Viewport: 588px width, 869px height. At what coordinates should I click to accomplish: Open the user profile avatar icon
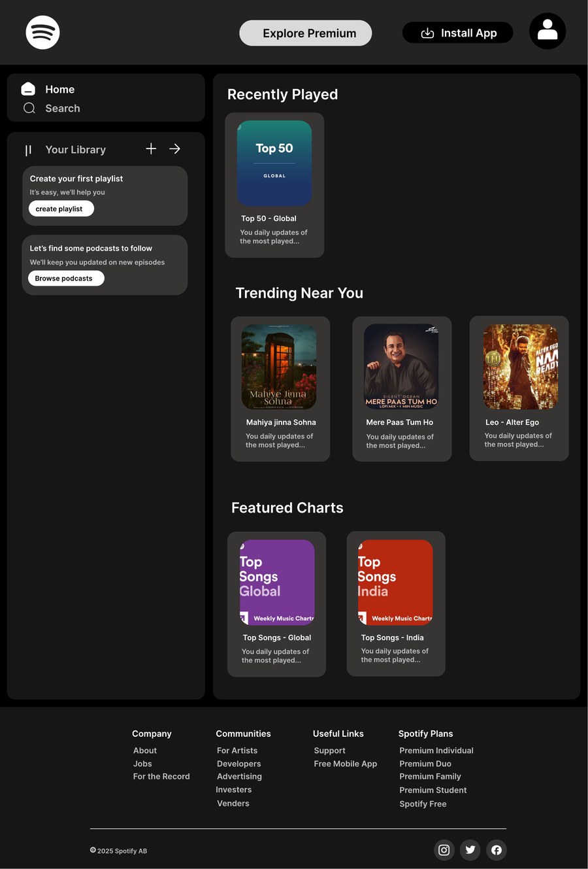[547, 31]
